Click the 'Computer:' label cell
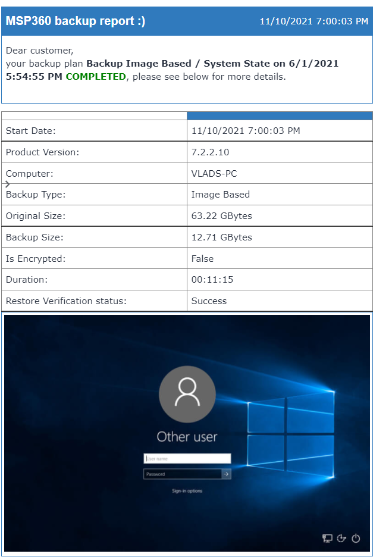The image size is (392, 560). 94,173
